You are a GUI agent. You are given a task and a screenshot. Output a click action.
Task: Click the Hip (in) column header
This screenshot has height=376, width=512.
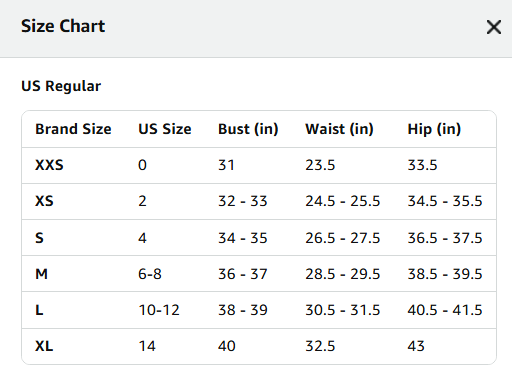(434, 129)
